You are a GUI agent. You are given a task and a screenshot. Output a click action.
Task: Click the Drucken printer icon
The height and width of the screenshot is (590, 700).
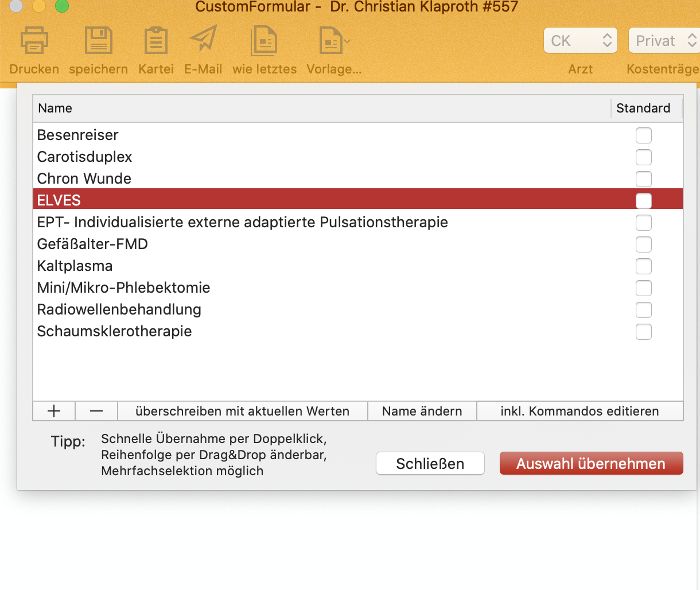(x=34, y=41)
